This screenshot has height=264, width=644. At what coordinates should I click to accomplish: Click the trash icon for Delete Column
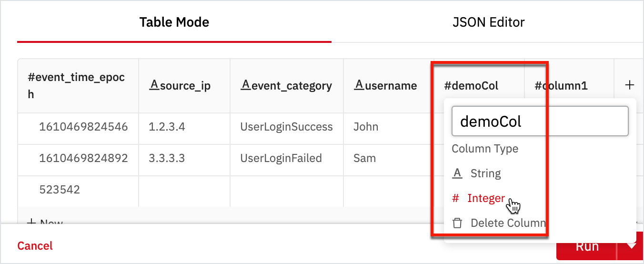(457, 223)
